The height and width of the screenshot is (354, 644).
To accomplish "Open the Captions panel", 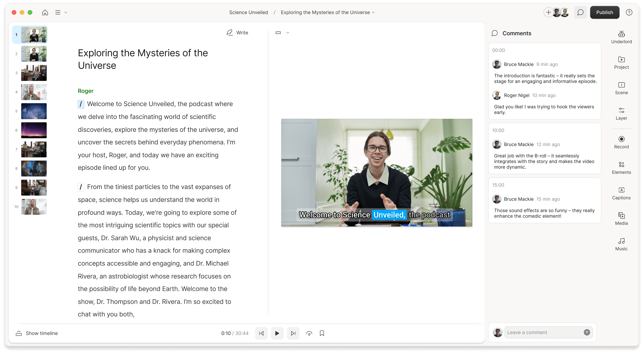I will click(621, 193).
